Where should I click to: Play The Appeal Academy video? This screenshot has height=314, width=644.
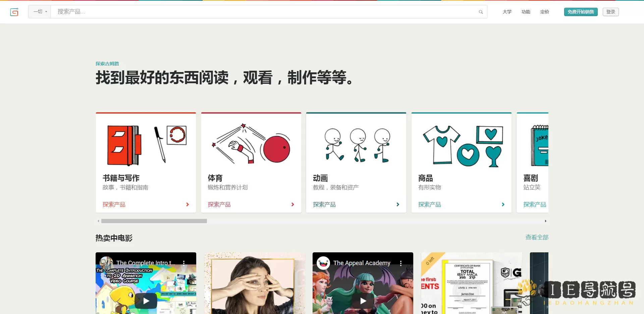coord(363,301)
